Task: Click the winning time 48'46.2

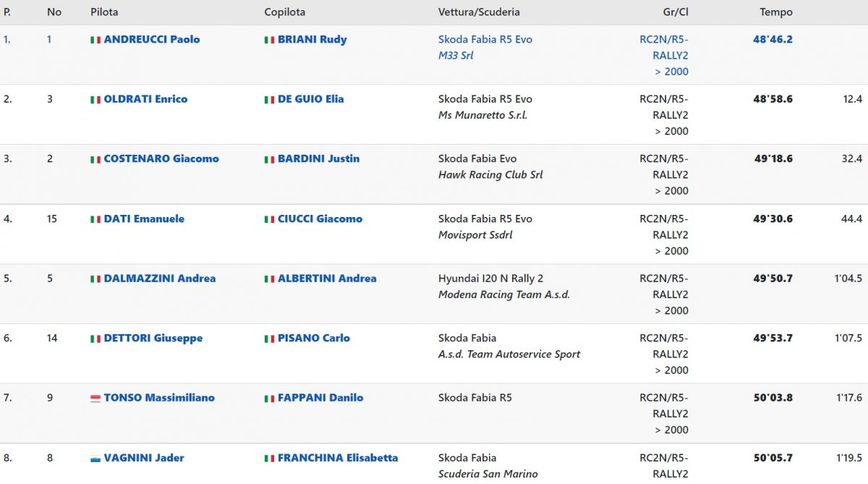Action: (773, 40)
